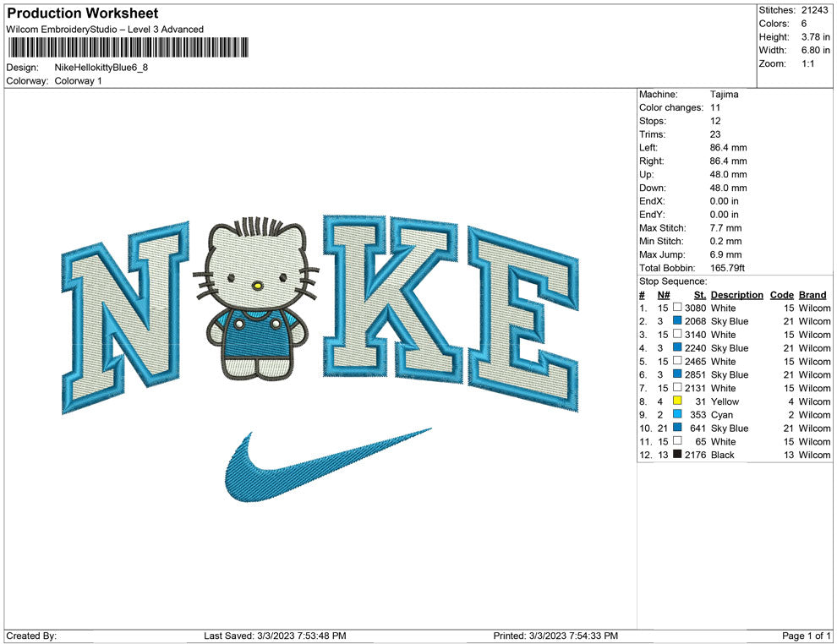
Task: Click the blue Nike swoosh in the design
Action: [x=327, y=466]
